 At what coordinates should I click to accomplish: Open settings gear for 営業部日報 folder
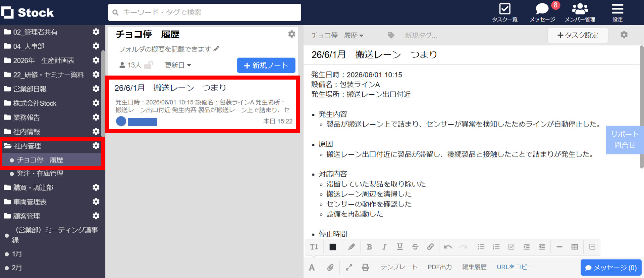click(x=96, y=89)
